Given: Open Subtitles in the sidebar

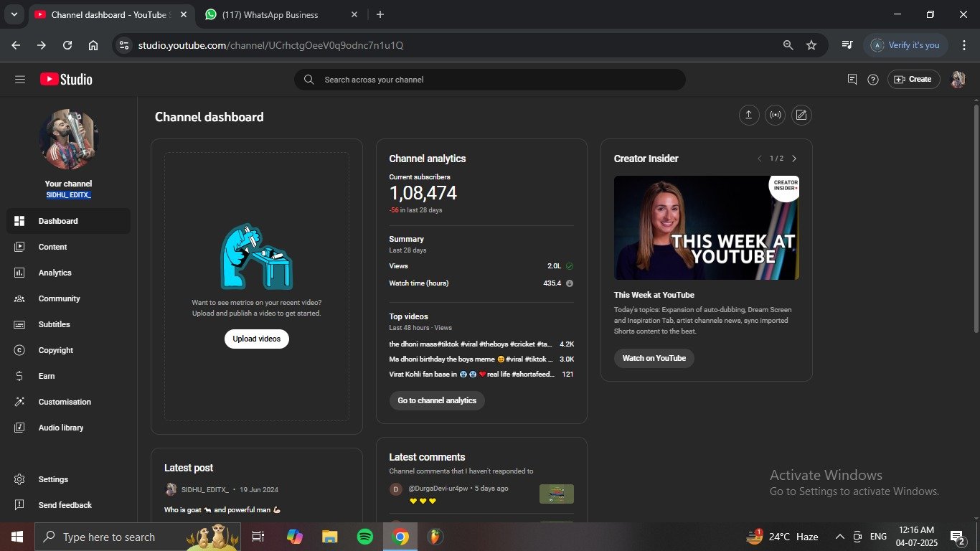Looking at the screenshot, I should 68,324.
